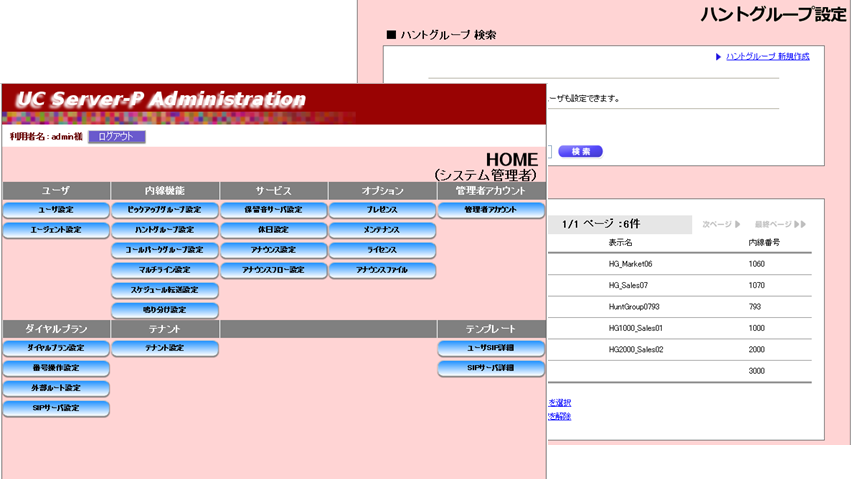Click the 管理者アカウント gray category header

pyautogui.click(x=491, y=191)
